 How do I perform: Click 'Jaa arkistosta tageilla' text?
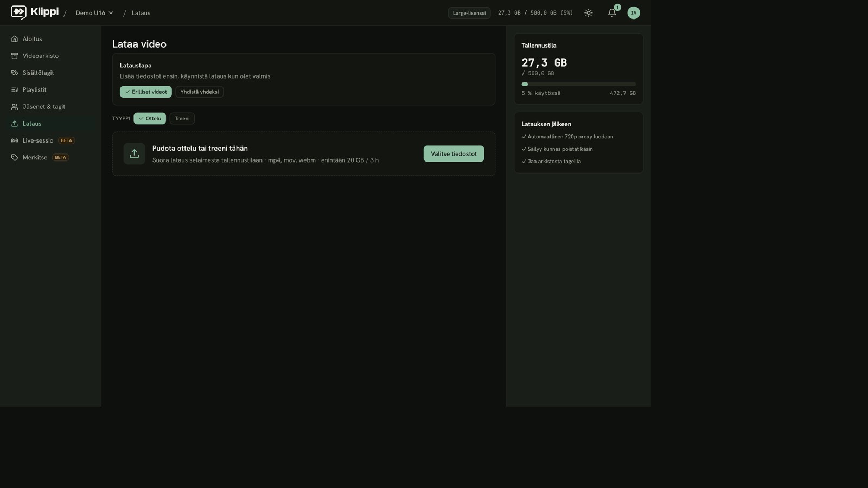554,162
